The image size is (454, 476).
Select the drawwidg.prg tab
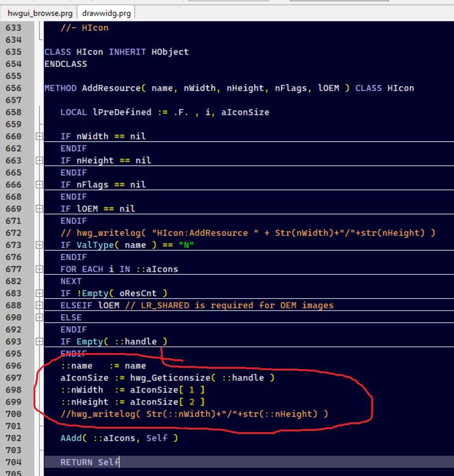tap(106, 14)
